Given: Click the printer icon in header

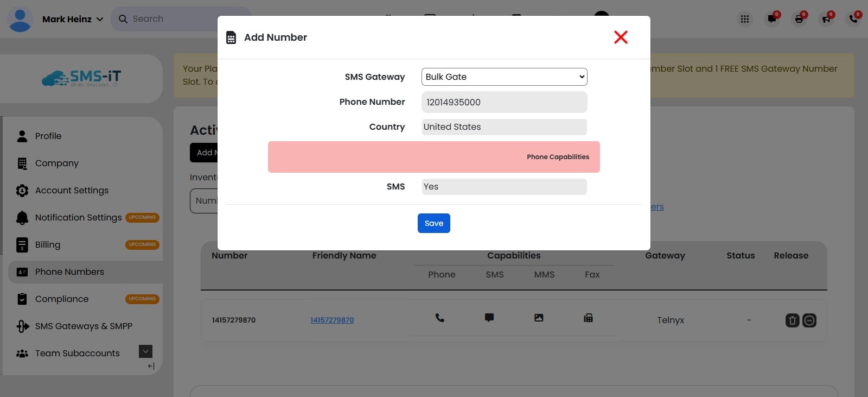Looking at the screenshot, I should 799,19.
